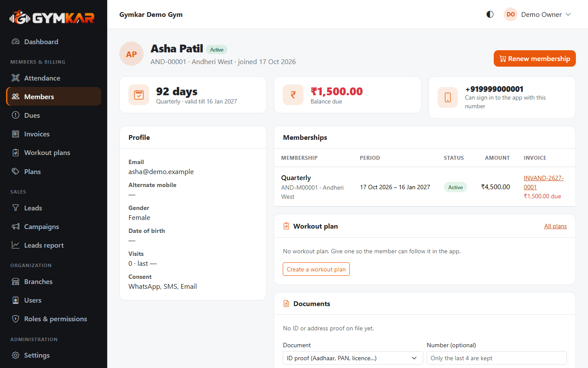Open the Document type dropdown
588x368 pixels.
pyautogui.click(x=353, y=358)
